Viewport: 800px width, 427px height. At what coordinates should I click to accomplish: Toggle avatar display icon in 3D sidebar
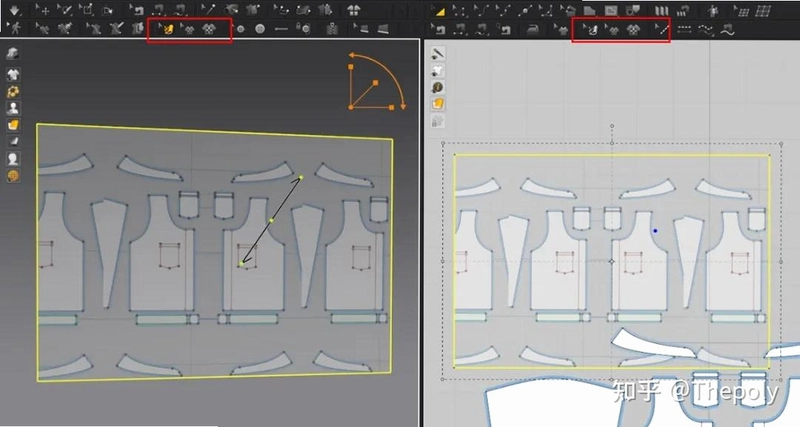point(13,108)
